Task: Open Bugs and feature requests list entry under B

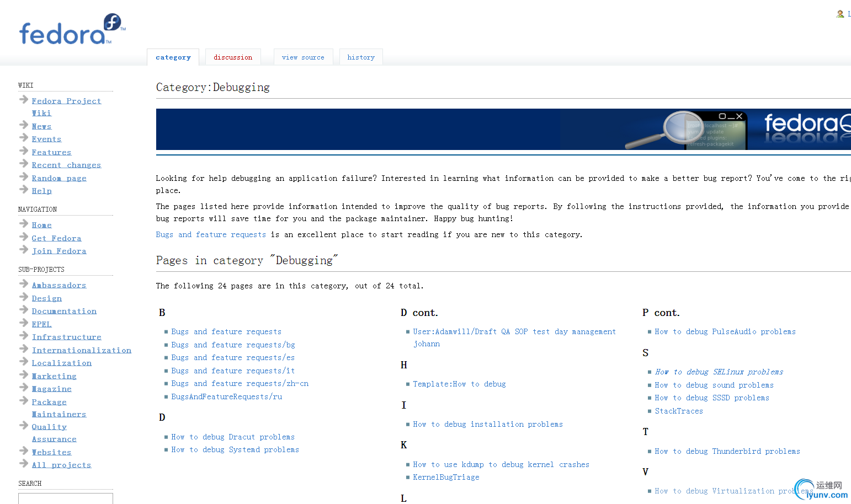Action: 226,331
